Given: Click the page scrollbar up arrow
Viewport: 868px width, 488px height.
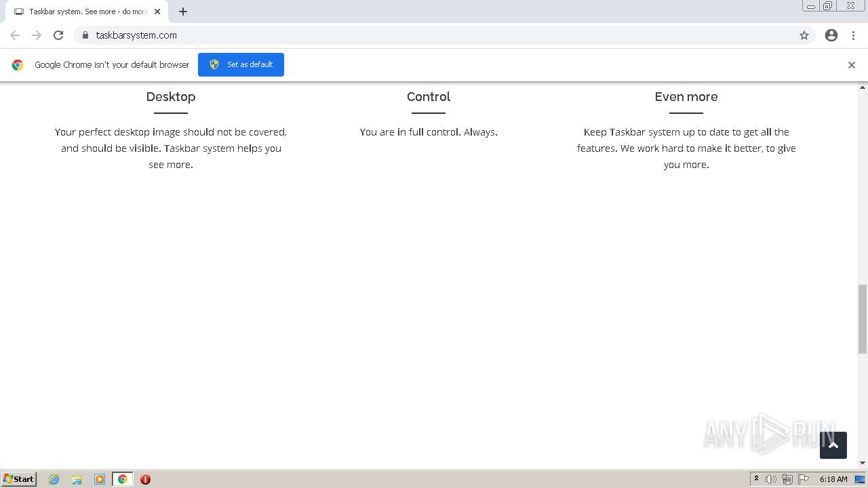Looking at the screenshot, I should pyautogui.click(x=863, y=88).
